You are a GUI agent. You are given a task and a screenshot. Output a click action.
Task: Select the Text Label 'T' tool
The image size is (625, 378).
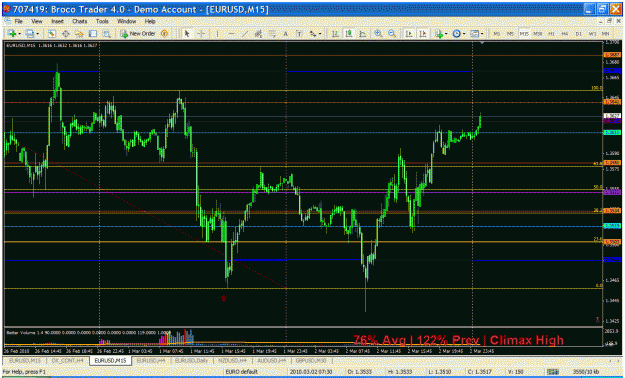tap(299, 34)
